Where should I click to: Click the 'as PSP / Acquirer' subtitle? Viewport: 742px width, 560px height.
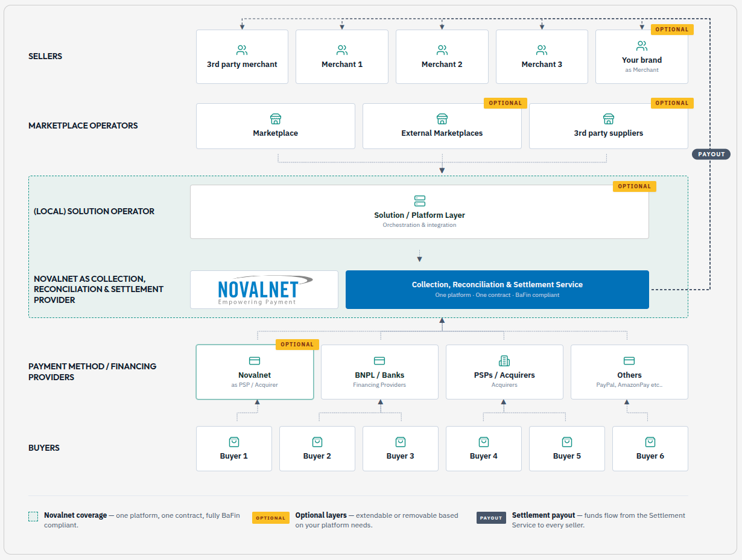coord(255,385)
